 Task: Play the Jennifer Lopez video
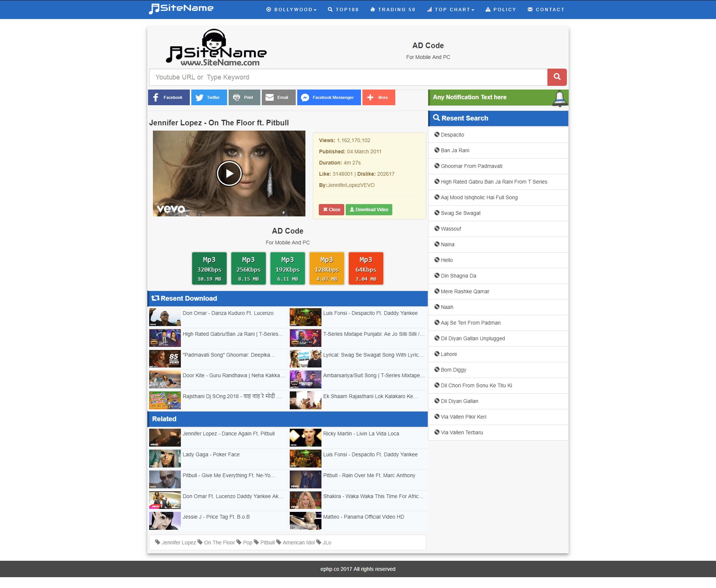[x=229, y=173]
